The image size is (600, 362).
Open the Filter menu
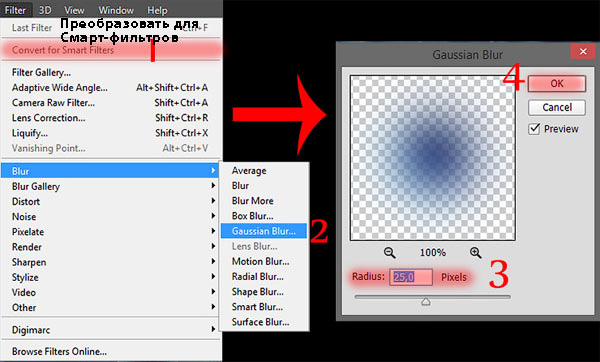click(15, 10)
